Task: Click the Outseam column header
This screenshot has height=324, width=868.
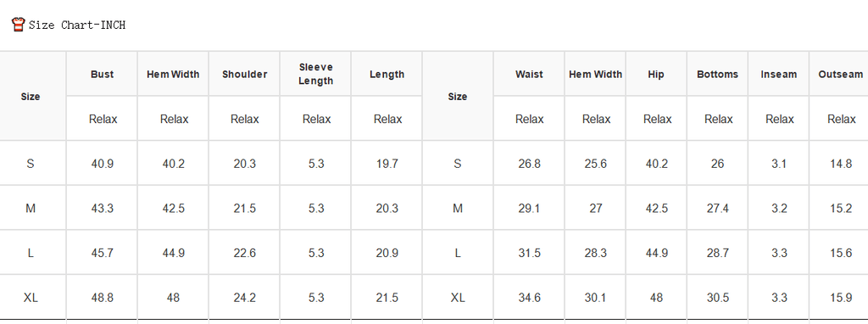Action: point(840,75)
